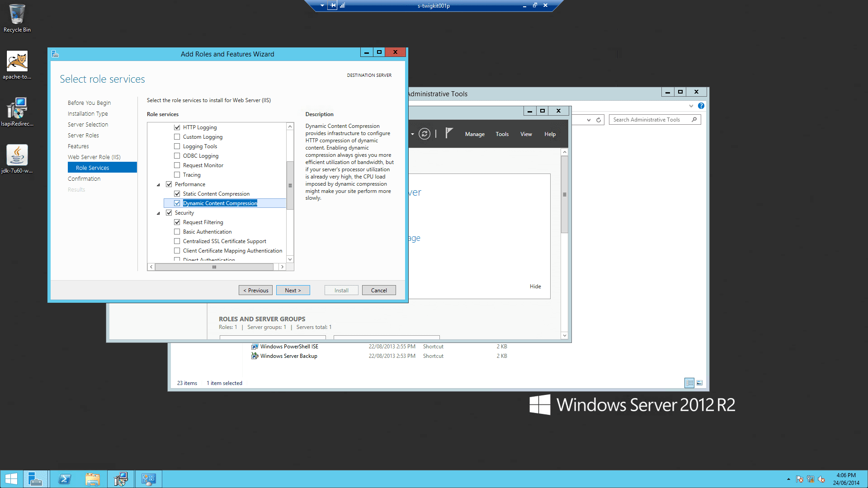The width and height of the screenshot is (868, 488).
Task: Enable the Custom Logging checkbox
Action: (x=177, y=137)
